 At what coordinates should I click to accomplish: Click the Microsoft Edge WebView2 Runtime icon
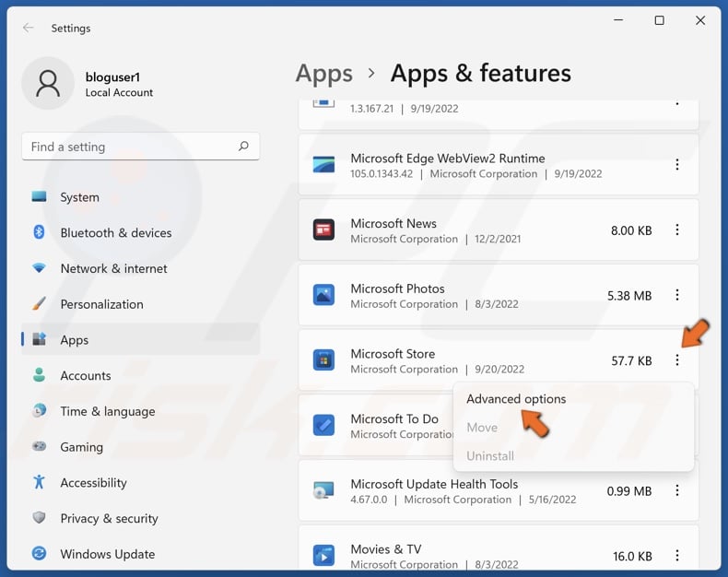323,164
